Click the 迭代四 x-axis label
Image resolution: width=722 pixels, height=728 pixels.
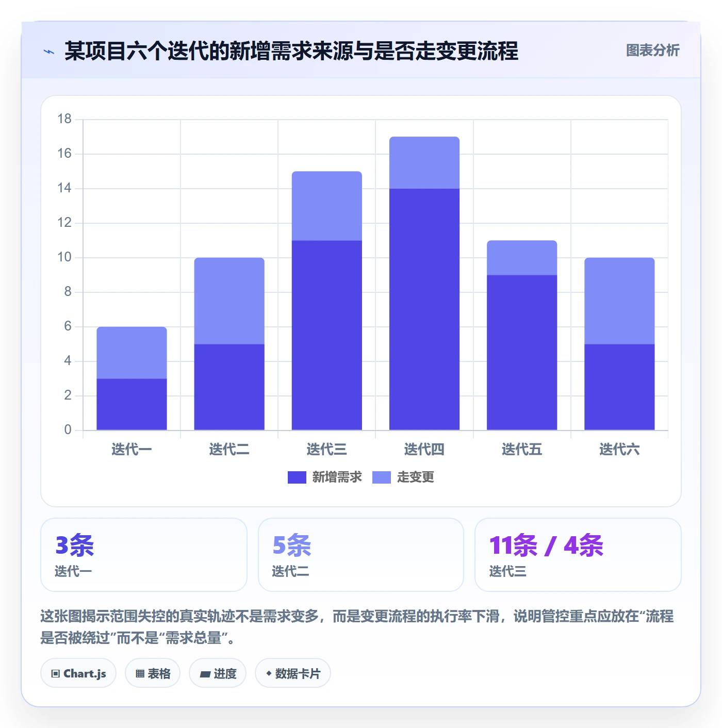coord(424,450)
